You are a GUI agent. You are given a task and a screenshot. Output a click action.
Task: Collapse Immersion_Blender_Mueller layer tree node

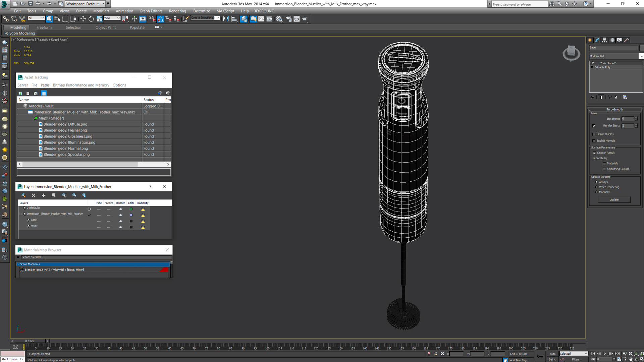tap(20, 214)
